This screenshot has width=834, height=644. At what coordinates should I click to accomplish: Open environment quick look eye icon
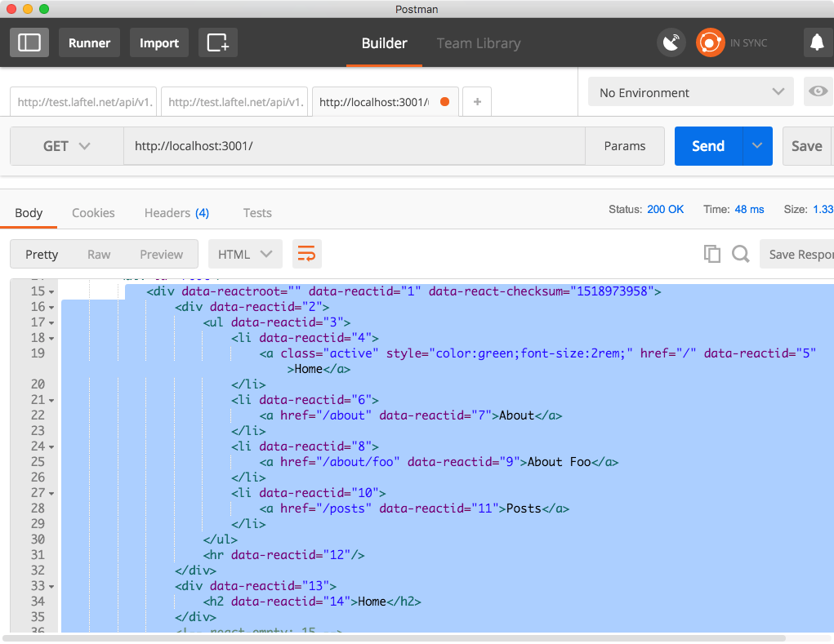point(818,91)
